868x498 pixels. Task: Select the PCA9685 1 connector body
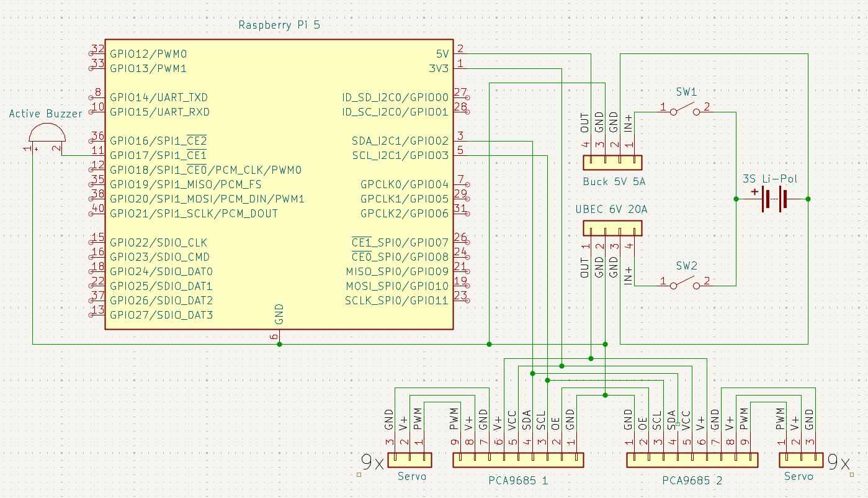coord(518,460)
